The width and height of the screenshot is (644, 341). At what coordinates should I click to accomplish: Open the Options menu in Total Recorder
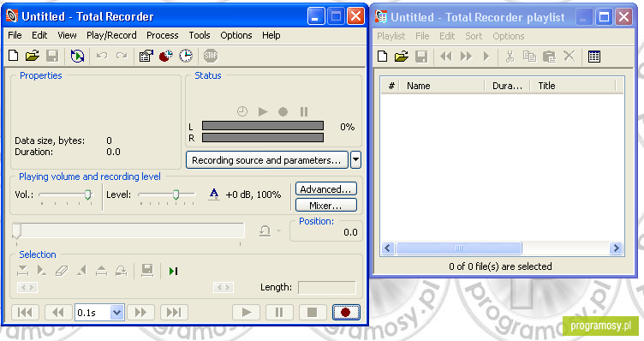tap(236, 35)
